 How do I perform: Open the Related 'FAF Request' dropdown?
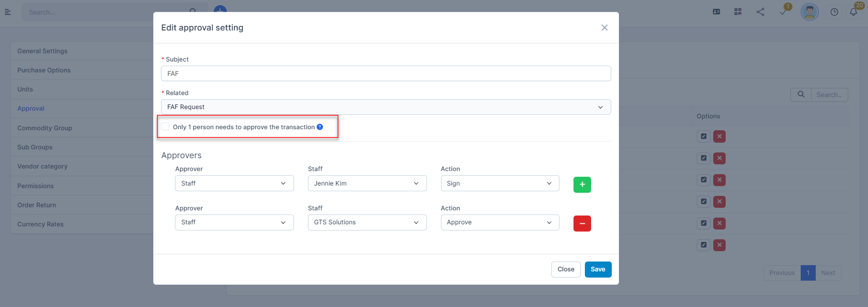click(386, 107)
